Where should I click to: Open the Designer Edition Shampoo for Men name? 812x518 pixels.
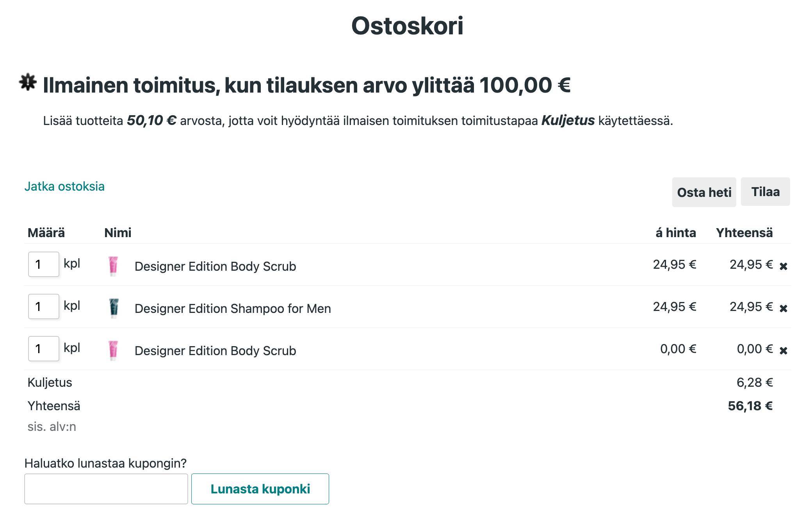pos(233,309)
